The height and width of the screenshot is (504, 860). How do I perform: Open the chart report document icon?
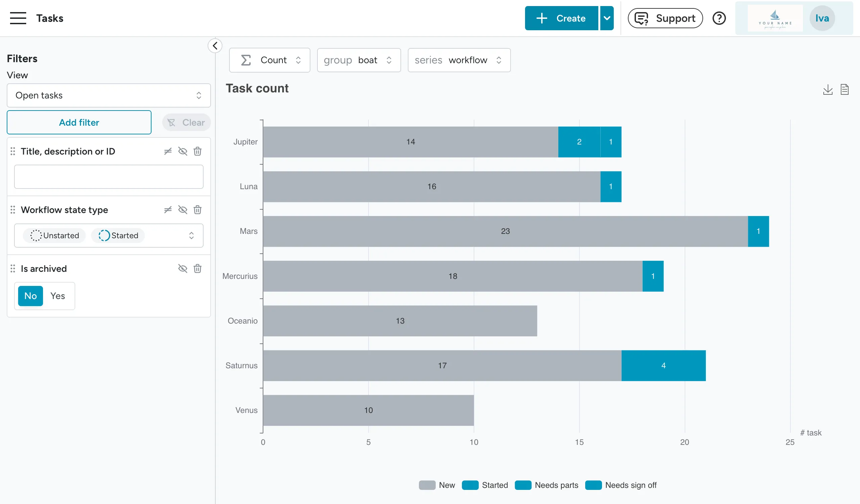coord(845,89)
